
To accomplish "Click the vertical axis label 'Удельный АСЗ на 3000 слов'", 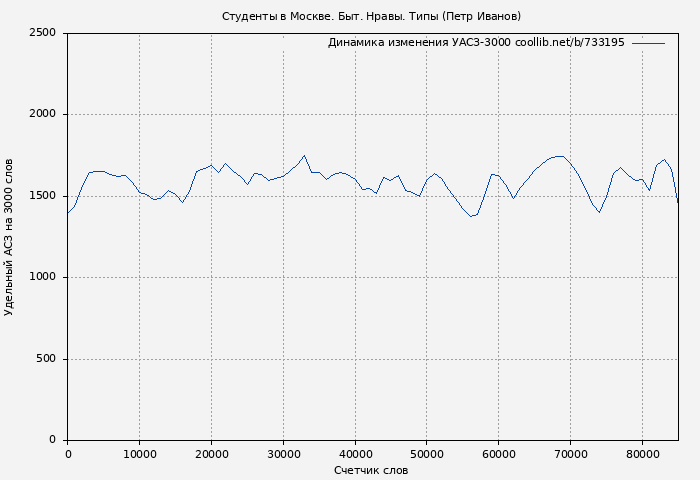I will click(10, 237).
